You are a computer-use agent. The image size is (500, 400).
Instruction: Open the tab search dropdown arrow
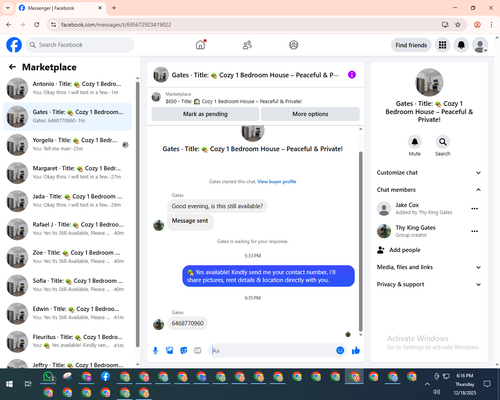coord(8,8)
